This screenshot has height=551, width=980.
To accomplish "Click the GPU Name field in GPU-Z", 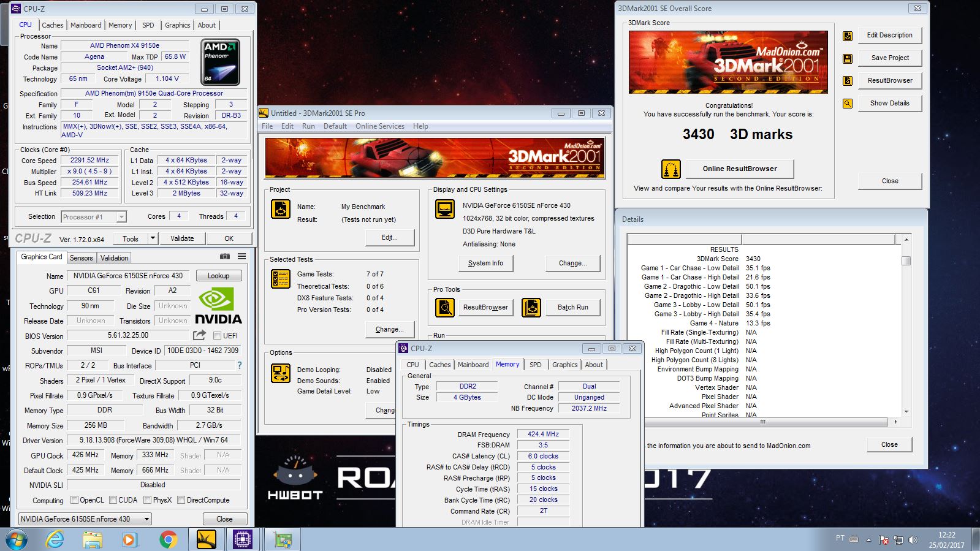I will [x=128, y=276].
